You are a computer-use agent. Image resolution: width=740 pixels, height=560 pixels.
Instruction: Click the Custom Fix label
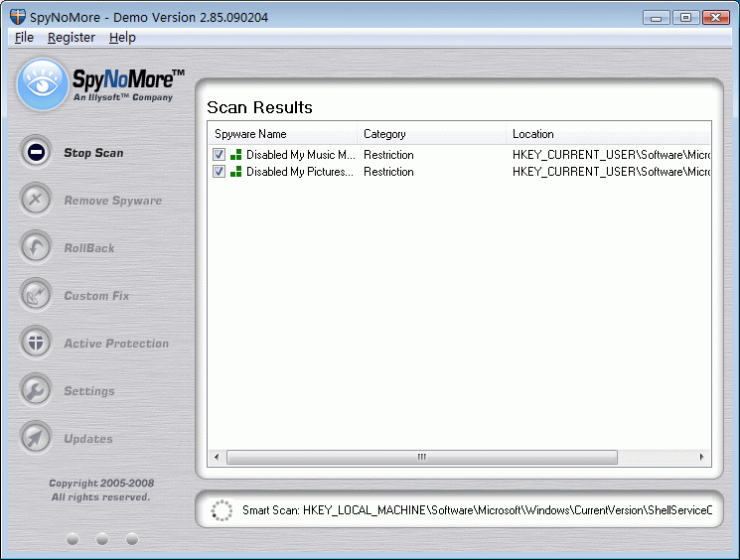click(96, 296)
